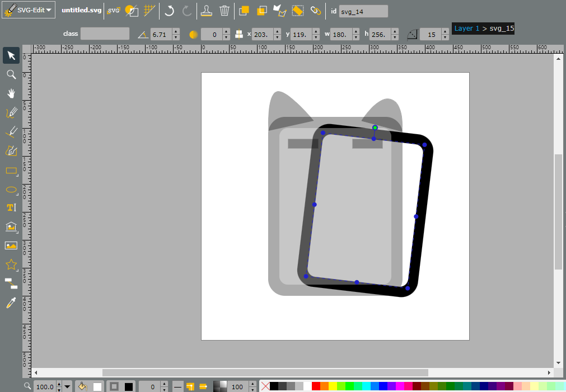
Task: Select the Zoom tool in sidebar
Action: (x=11, y=74)
